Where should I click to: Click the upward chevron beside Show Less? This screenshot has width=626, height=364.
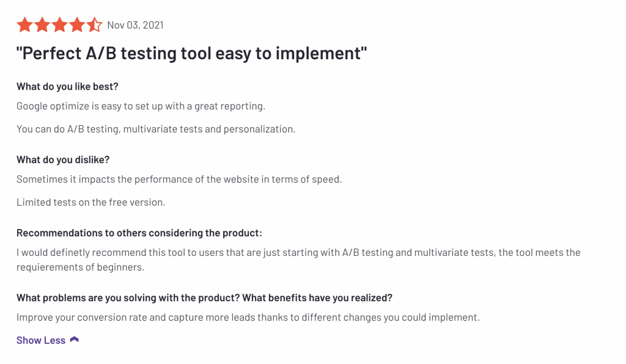pyautogui.click(x=75, y=340)
